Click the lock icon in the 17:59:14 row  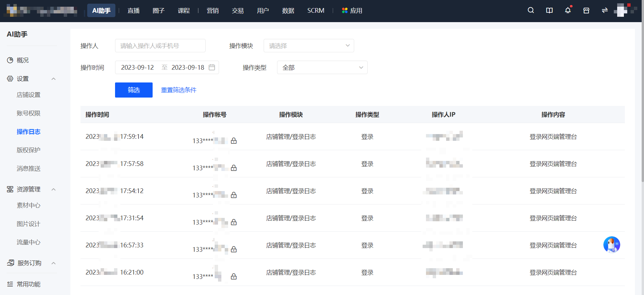(x=234, y=141)
